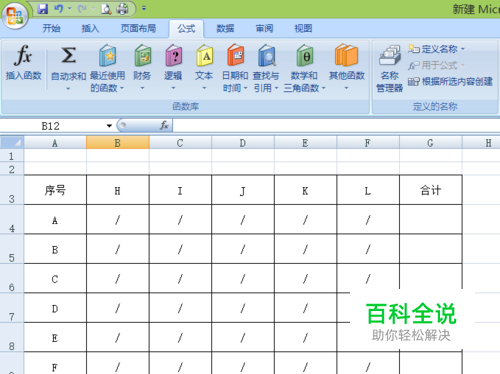500x374 pixels.
Task: Click the cell containing 序号
Action: [55, 190]
